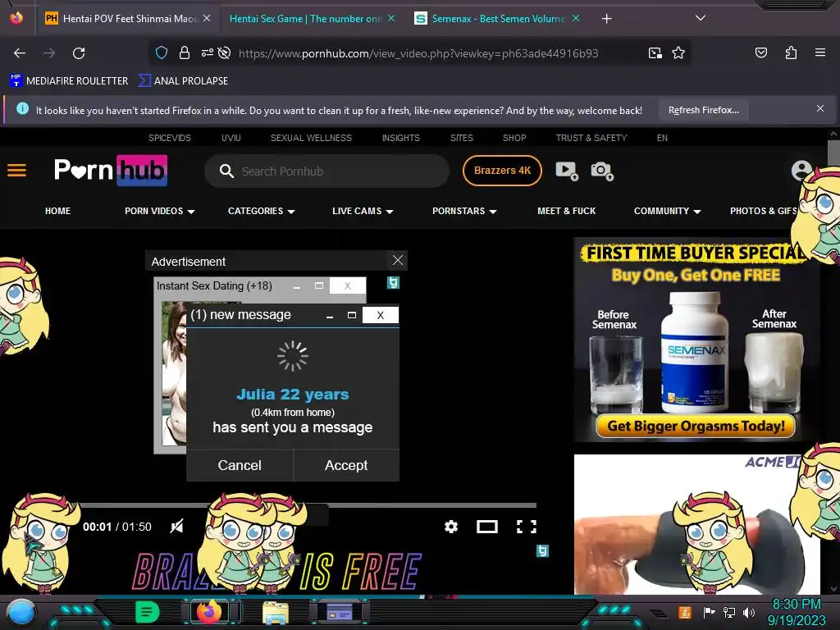Open the MEET & FUCK nav item
Screen dimensions: 840x630
[566, 211]
